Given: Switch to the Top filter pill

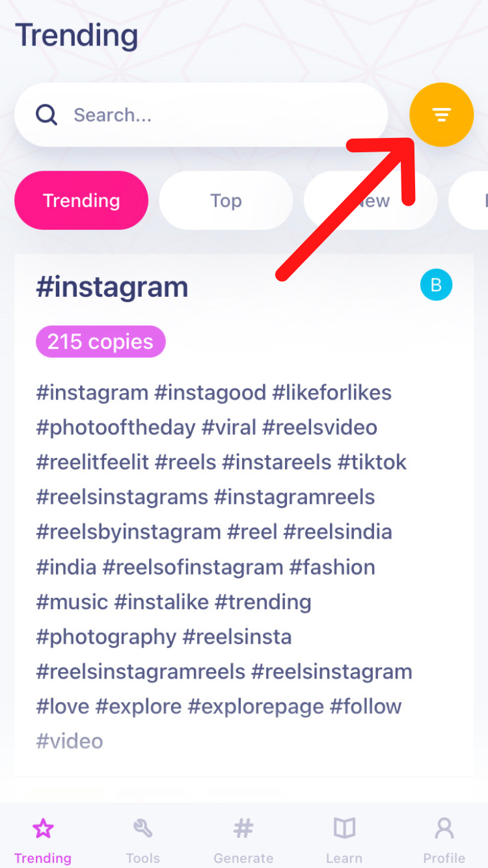Looking at the screenshot, I should tap(226, 200).
